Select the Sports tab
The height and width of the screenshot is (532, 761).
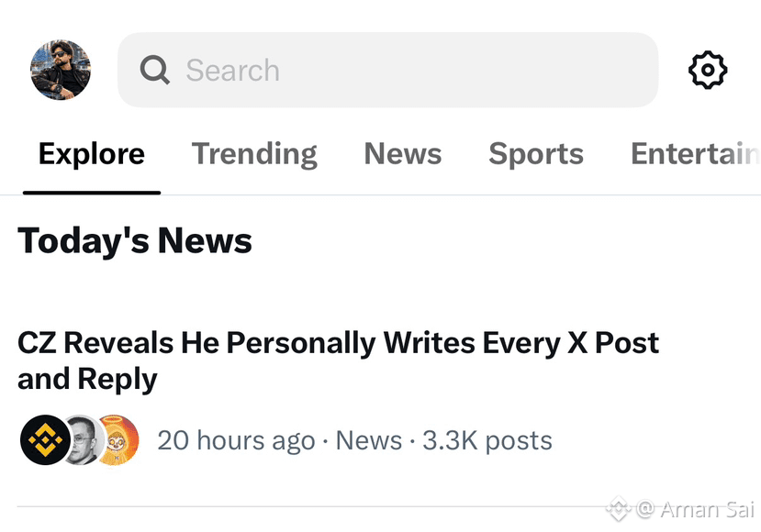click(536, 154)
